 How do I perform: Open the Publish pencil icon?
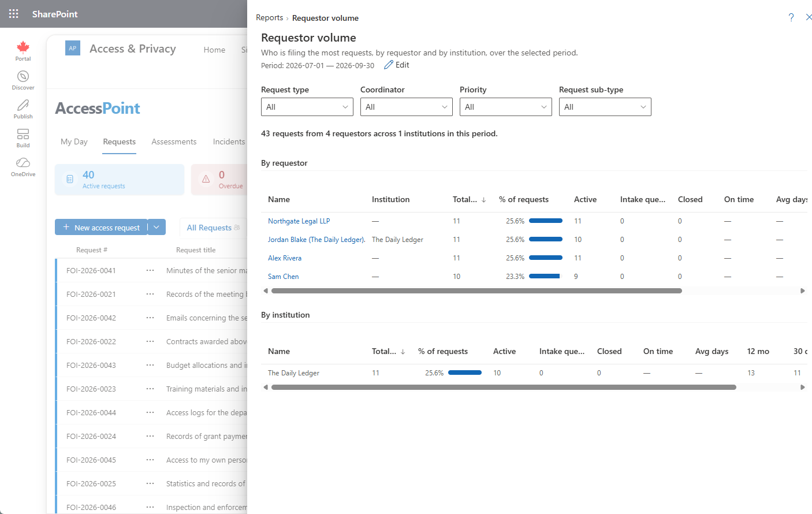pos(23,105)
